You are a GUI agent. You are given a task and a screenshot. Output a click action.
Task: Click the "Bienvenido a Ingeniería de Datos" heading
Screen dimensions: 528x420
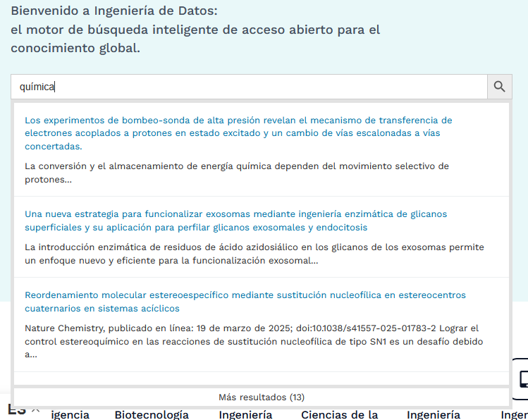[114, 12]
